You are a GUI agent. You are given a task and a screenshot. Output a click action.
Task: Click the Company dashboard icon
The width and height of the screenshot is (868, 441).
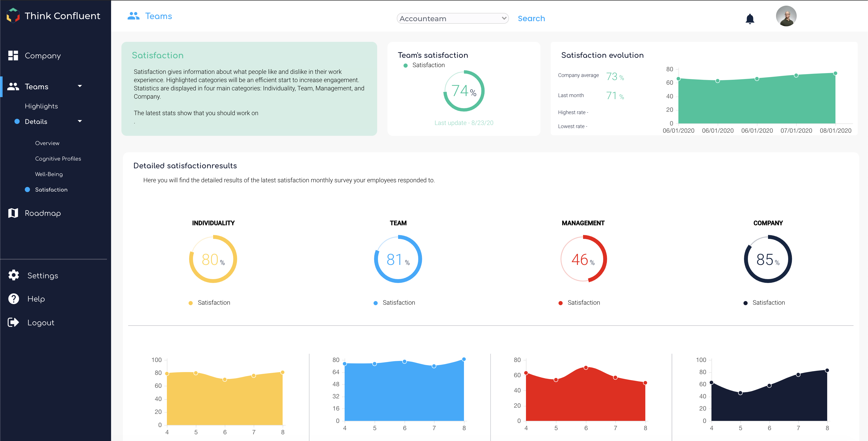pyautogui.click(x=13, y=56)
